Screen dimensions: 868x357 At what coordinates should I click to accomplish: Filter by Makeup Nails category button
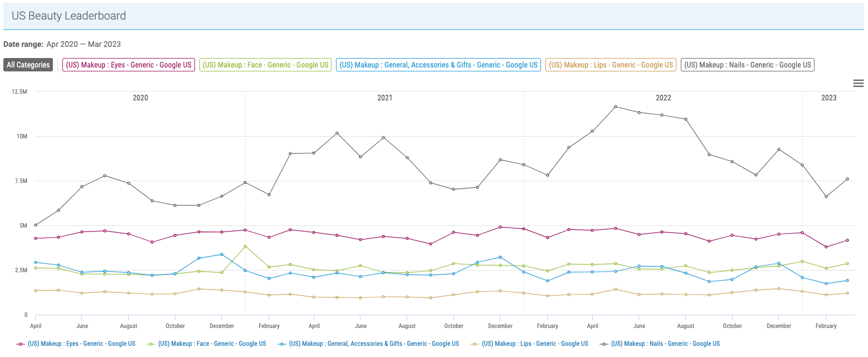click(x=748, y=65)
